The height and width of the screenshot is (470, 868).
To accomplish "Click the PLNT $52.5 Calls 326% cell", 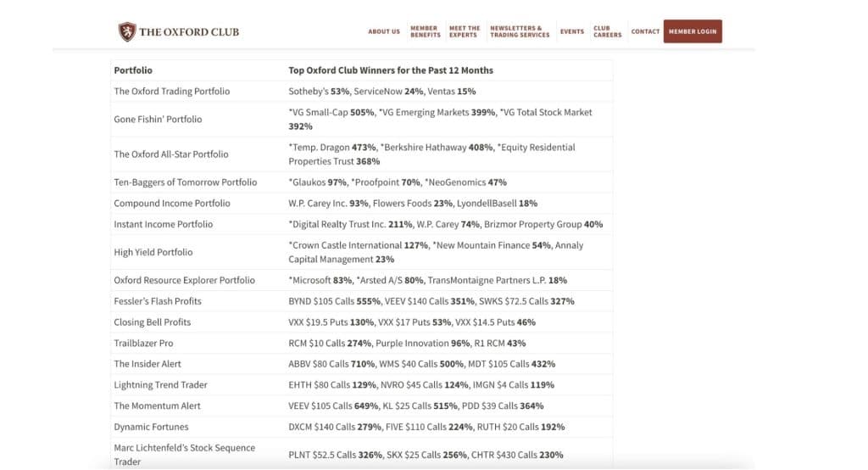I will coord(448,455).
